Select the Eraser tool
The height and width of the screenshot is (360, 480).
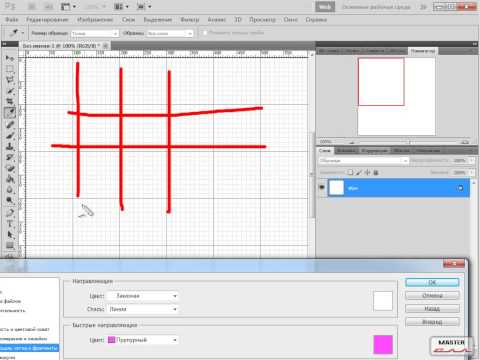[x=10, y=168]
